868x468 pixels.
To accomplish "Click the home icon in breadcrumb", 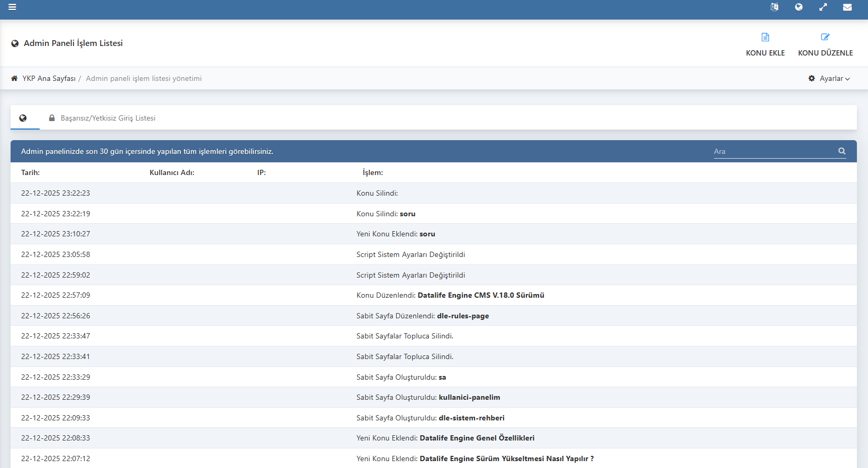I will [14, 79].
